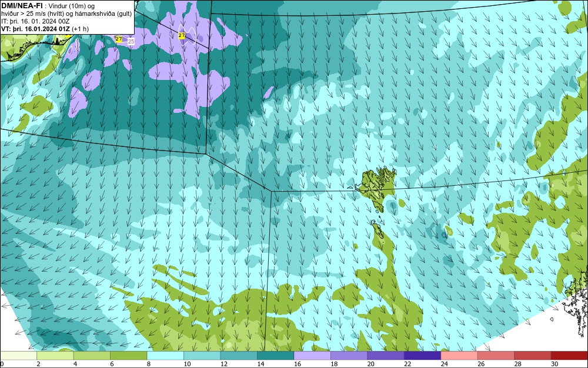Click the 6–8 m/s olive green legend swatch
This screenshot has height=368, width=588.
click(129, 356)
